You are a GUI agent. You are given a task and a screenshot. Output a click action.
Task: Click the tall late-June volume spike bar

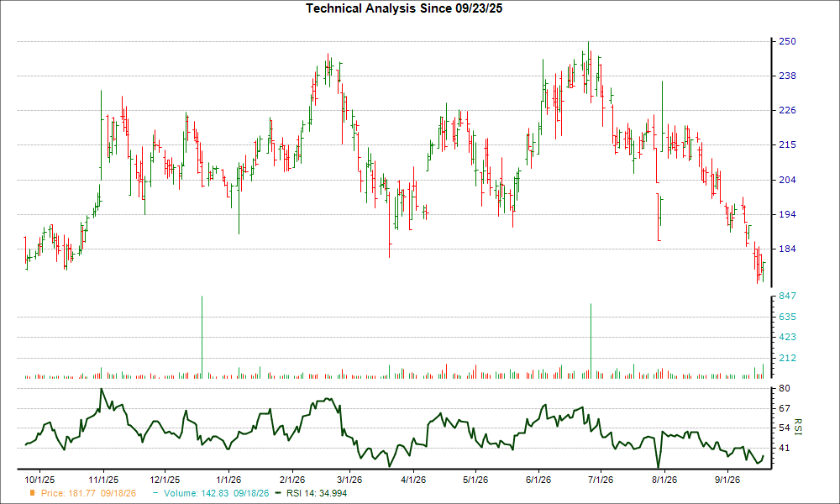pyautogui.click(x=591, y=341)
